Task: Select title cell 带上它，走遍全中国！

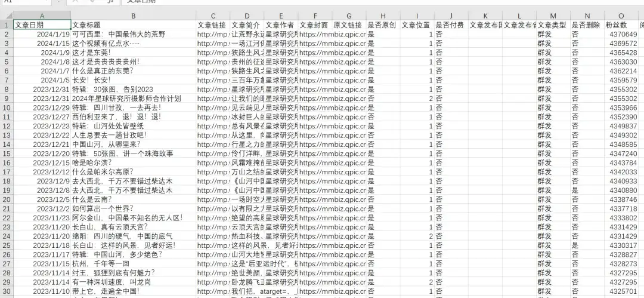Action: pyautogui.click(x=134, y=291)
